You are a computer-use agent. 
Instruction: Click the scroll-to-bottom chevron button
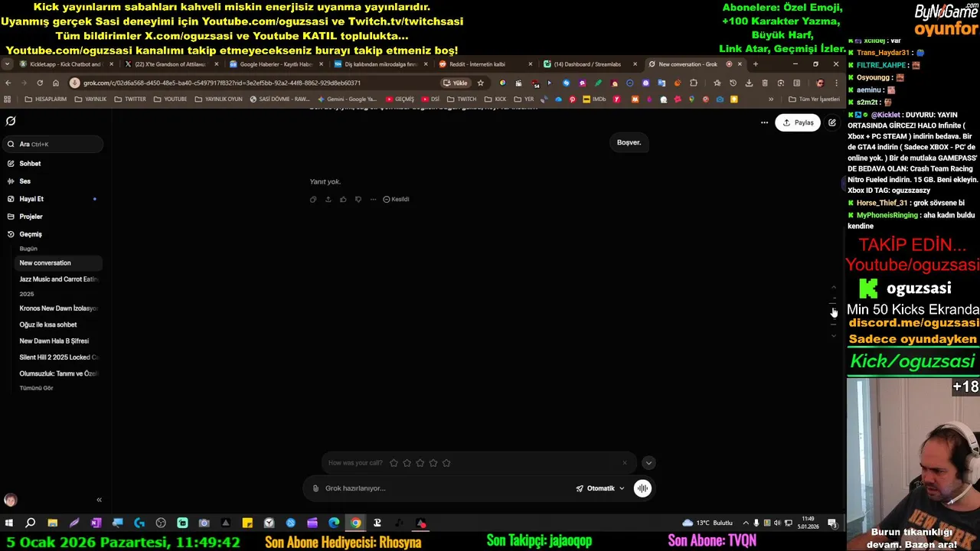point(648,463)
